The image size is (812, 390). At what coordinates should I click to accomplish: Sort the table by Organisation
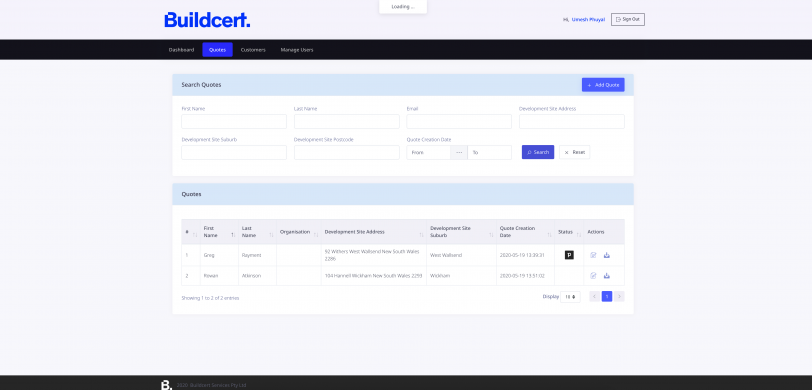pos(316,235)
